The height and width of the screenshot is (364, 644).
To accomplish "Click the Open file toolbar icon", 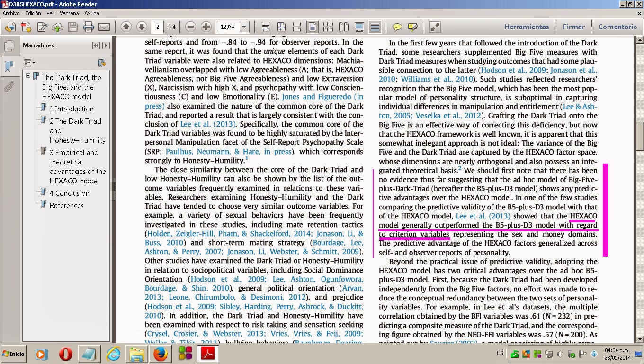I will (x=10, y=27).
